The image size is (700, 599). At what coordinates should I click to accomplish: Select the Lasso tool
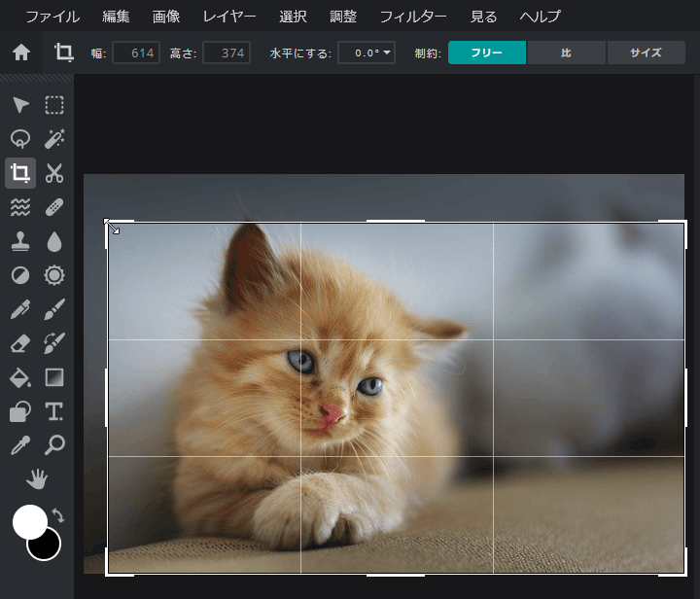(x=20, y=139)
